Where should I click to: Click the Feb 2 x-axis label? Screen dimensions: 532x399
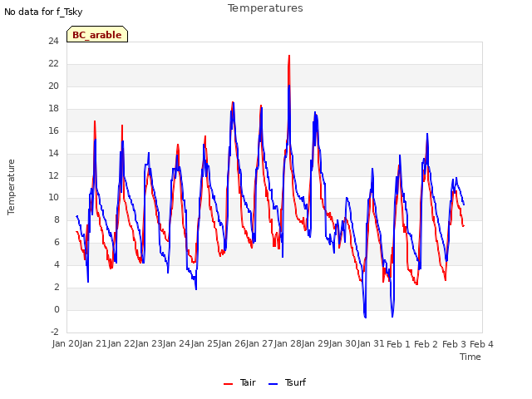426,344
